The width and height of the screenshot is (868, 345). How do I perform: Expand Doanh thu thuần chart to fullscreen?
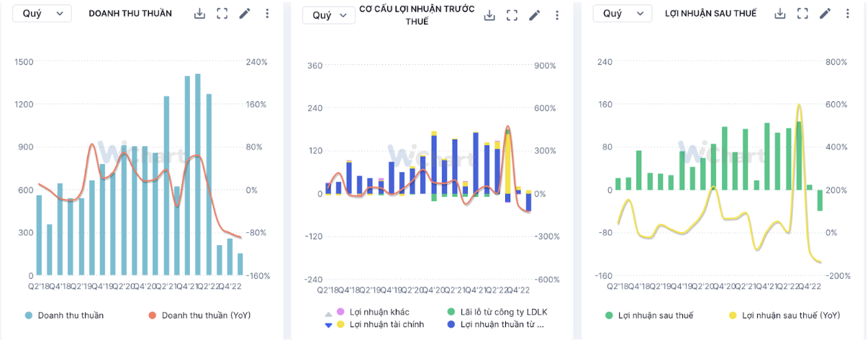222,14
